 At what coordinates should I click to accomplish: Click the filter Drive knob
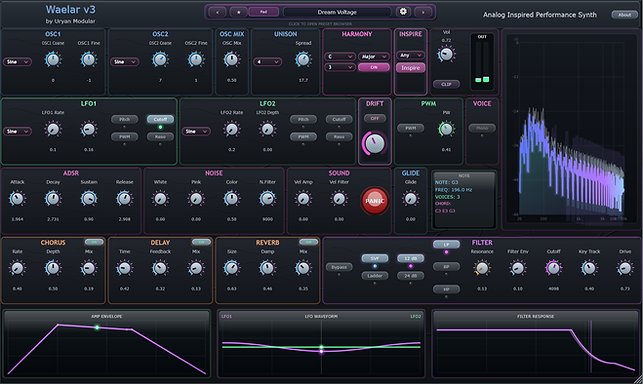625,268
